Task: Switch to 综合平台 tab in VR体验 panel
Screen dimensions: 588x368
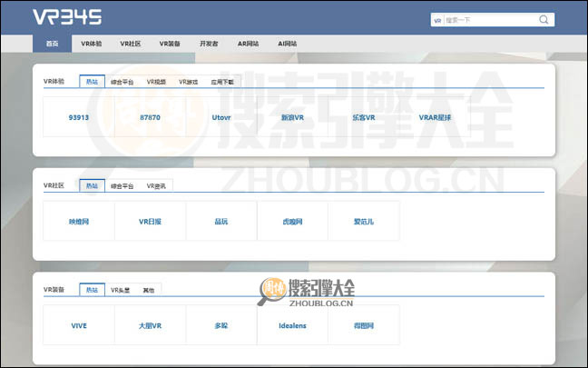Action: (x=122, y=82)
